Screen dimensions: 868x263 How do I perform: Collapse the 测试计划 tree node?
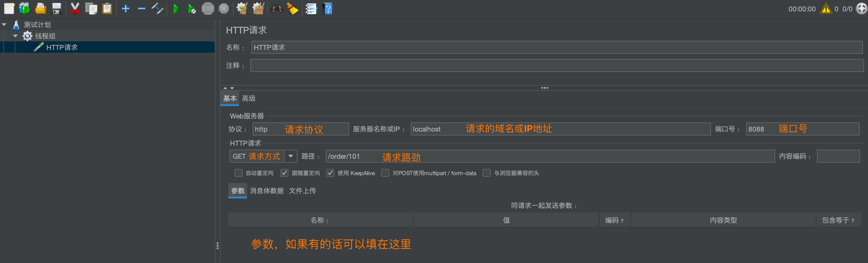coord(4,25)
